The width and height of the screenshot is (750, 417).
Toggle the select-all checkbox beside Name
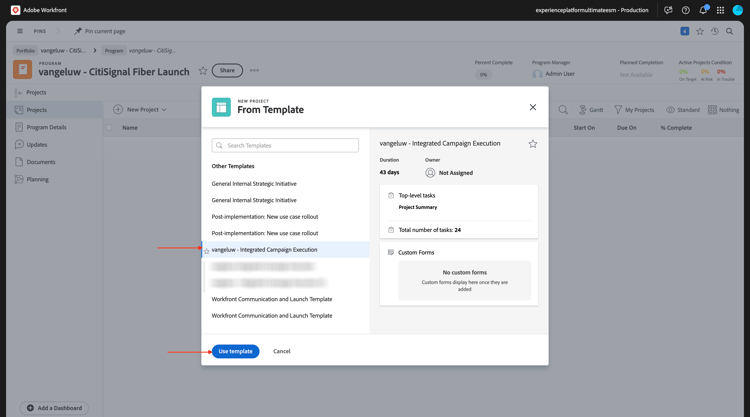tap(109, 128)
